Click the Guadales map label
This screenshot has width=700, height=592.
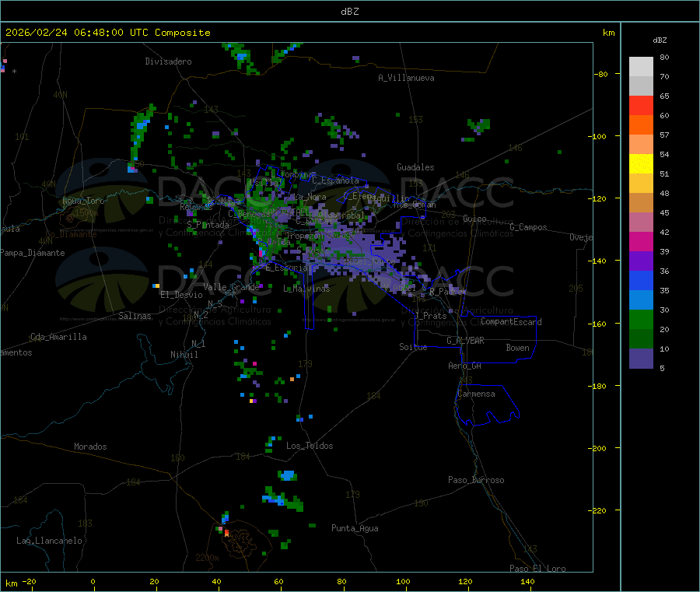(x=415, y=167)
